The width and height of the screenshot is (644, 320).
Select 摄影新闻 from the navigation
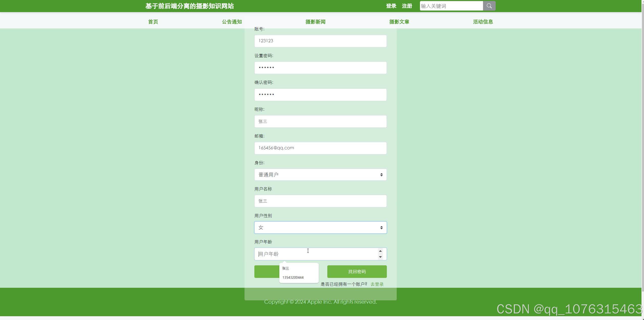click(314, 22)
